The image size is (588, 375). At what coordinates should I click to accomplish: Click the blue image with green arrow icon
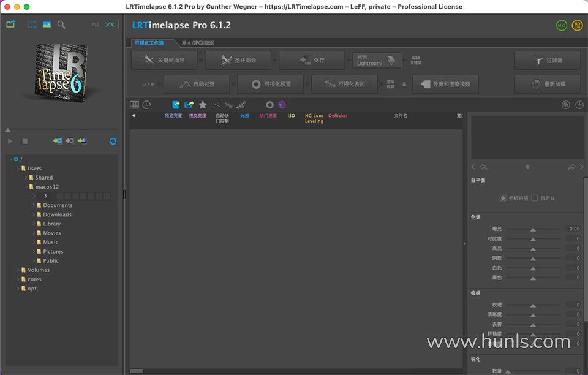click(x=189, y=105)
